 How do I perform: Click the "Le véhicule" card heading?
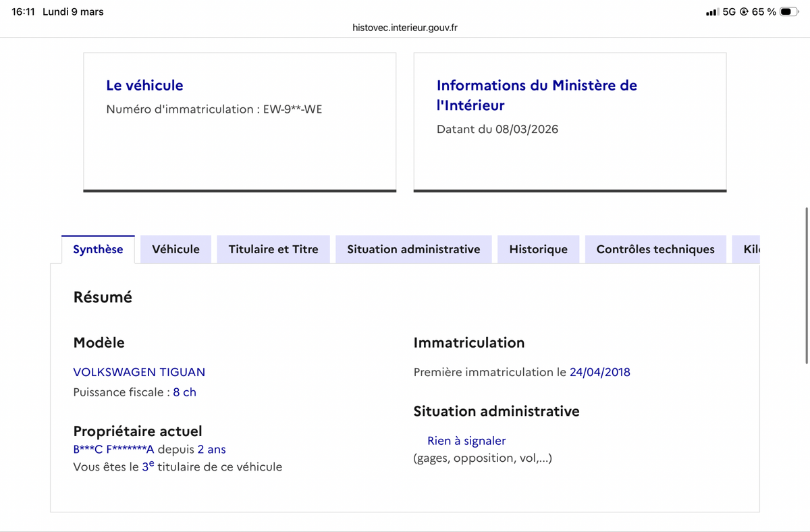144,85
